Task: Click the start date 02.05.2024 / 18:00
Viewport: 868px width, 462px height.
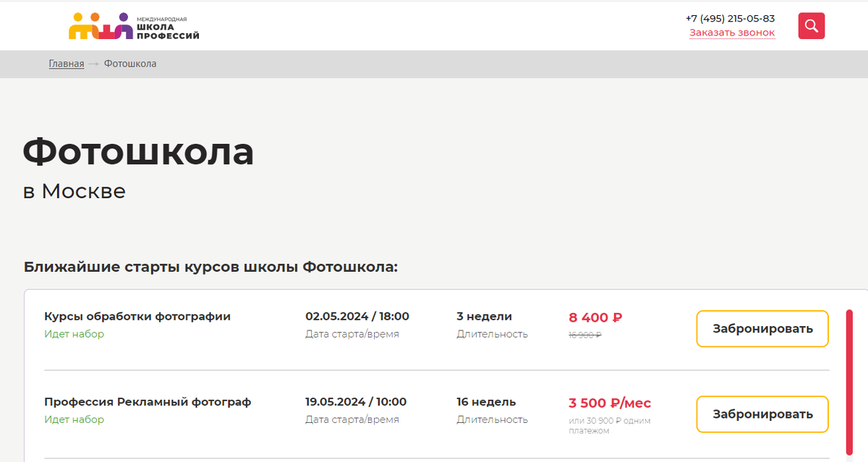Action: click(x=357, y=316)
